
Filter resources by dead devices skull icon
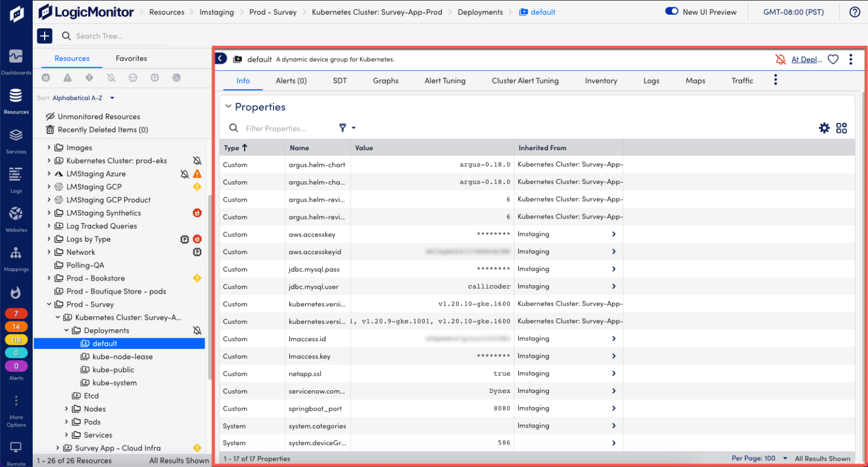pos(133,78)
